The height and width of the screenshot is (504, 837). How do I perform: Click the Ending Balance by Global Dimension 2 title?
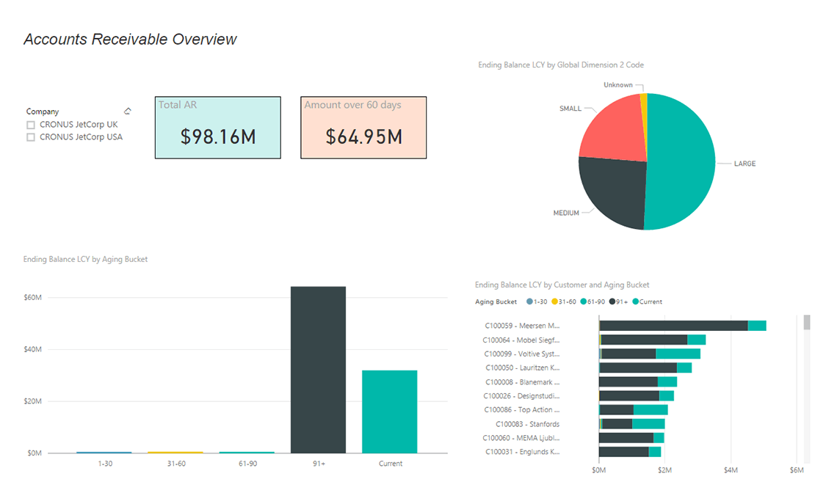(561, 65)
